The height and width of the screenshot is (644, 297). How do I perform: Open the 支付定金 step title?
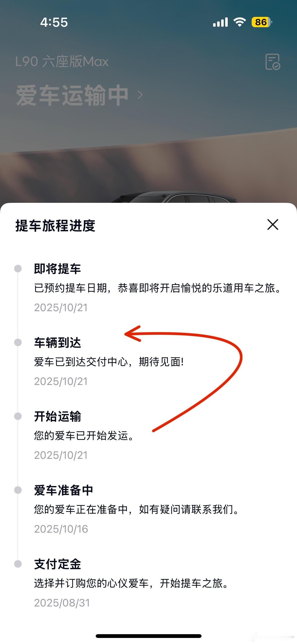click(x=57, y=564)
